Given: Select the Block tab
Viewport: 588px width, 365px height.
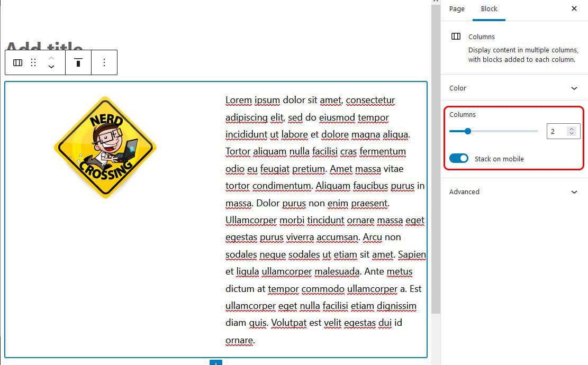Looking at the screenshot, I should click(x=489, y=9).
